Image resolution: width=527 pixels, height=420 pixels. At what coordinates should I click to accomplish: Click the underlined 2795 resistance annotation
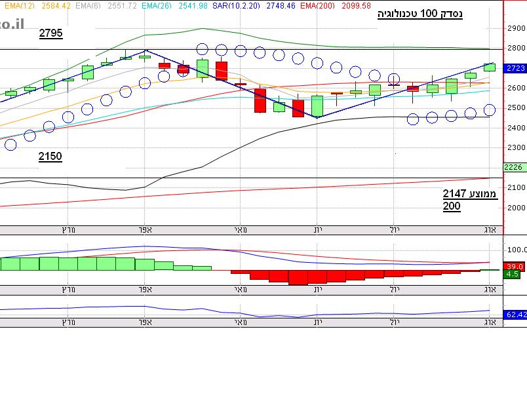[x=50, y=33]
